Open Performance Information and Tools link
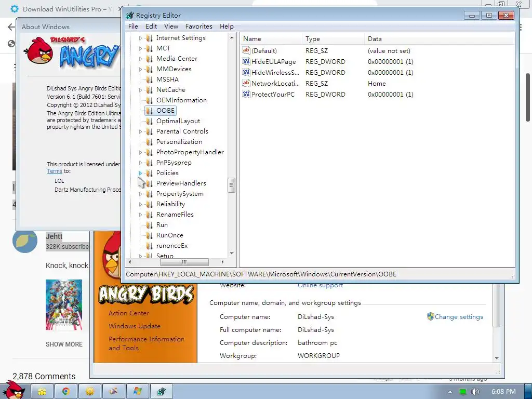The width and height of the screenshot is (532, 399). pyautogui.click(x=147, y=343)
